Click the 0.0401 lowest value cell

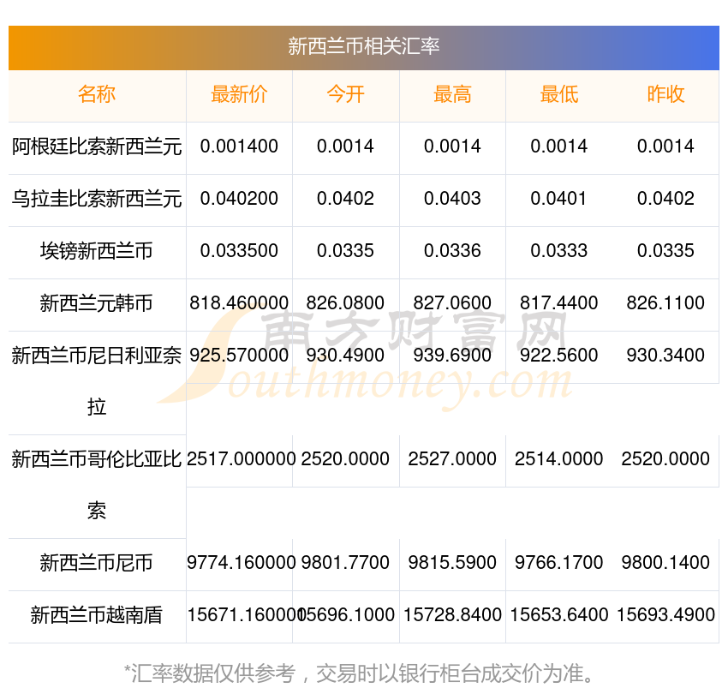tap(559, 199)
